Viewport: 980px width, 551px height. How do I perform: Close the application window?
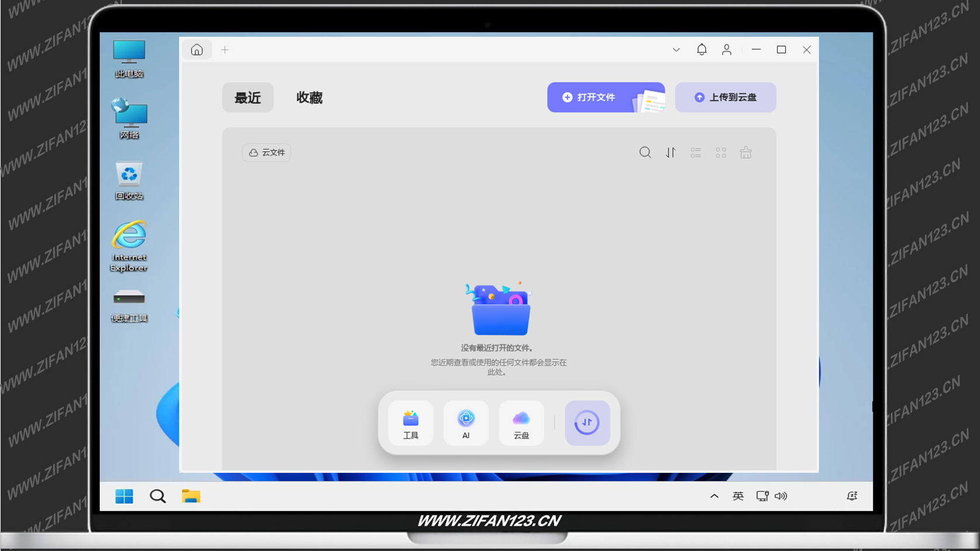point(807,50)
